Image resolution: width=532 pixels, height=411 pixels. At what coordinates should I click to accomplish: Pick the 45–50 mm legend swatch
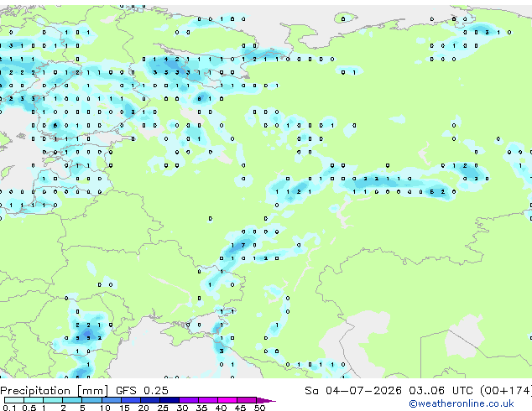(x=247, y=400)
